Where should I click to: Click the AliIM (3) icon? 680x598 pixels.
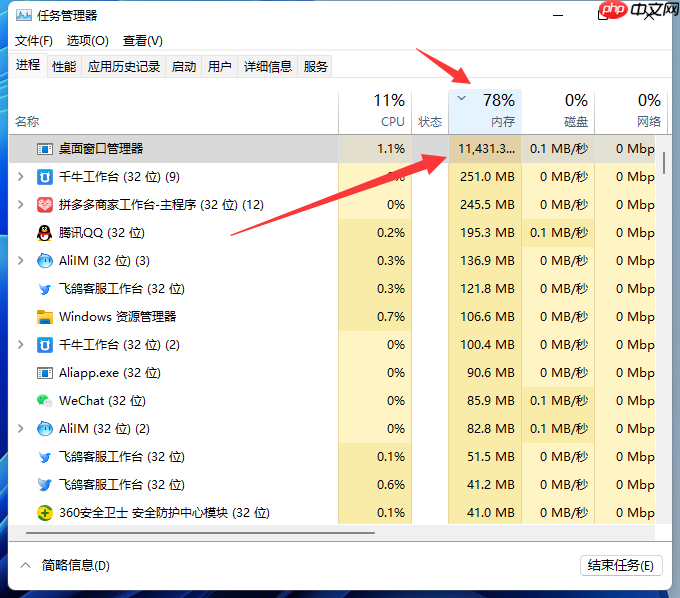(x=45, y=261)
